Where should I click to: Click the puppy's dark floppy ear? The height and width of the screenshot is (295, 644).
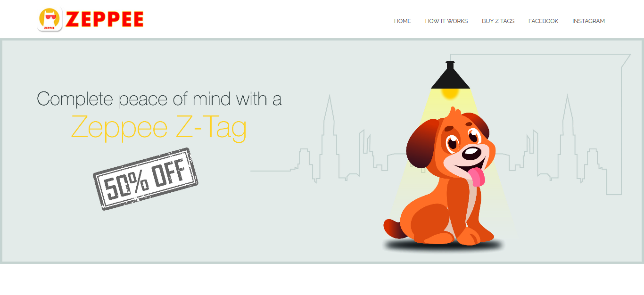(422, 143)
